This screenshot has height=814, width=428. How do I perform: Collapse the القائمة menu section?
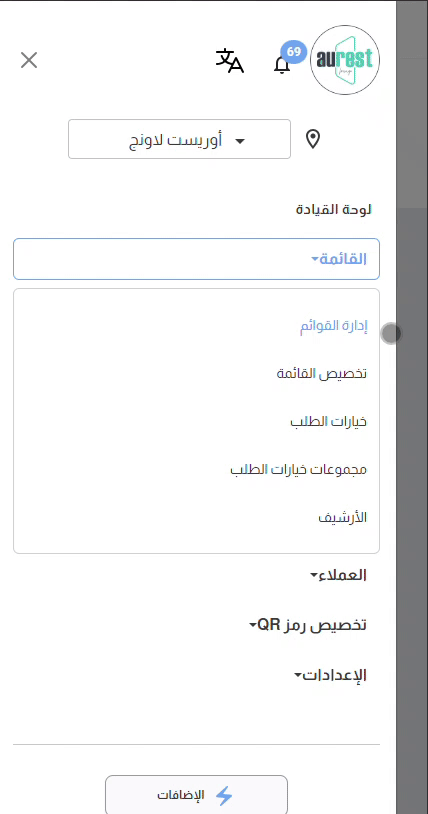pos(196,259)
